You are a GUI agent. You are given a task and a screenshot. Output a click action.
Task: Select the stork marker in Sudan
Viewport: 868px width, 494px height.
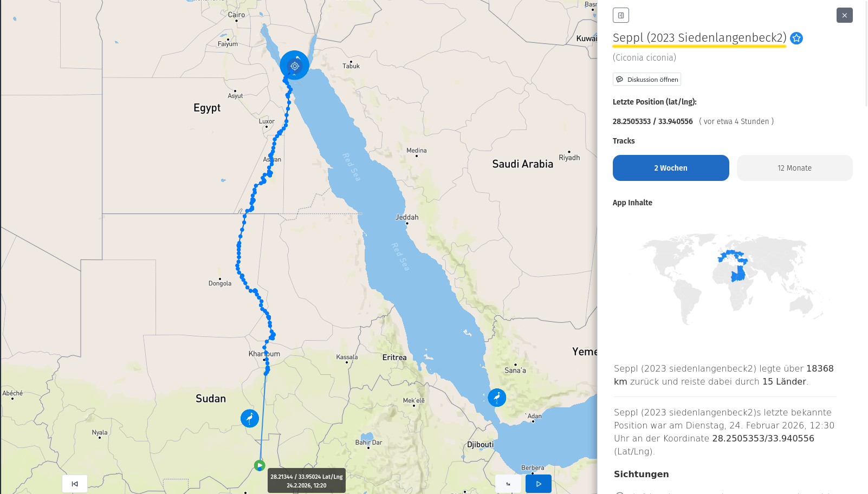pyautogui.click(x=250, y=418)
